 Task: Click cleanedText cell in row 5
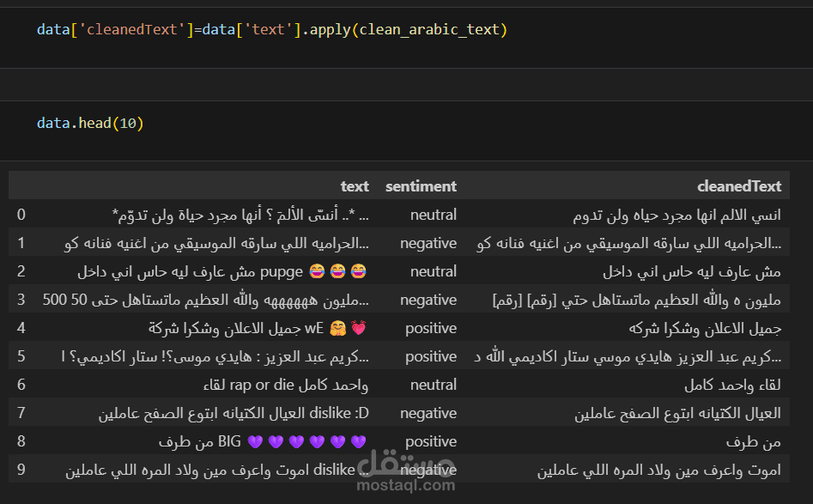[x=628, y=356]
